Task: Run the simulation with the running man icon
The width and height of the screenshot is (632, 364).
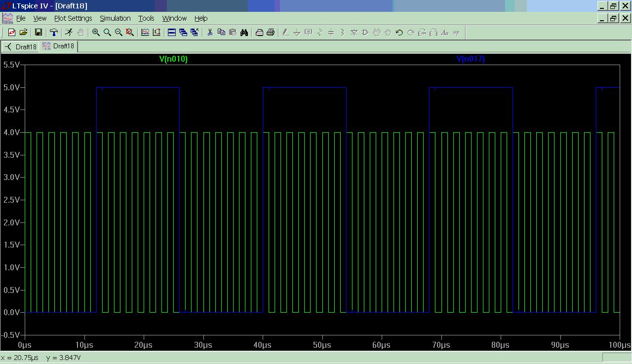Action: coord(69,33)
